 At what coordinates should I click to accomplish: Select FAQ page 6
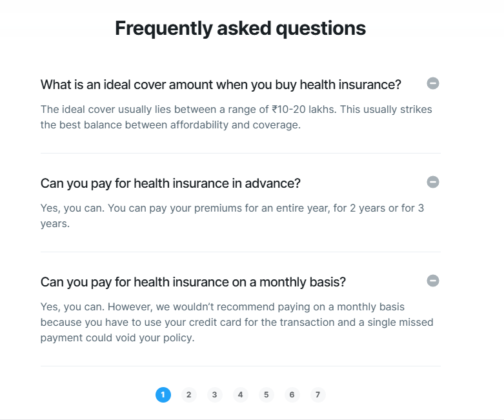292,395
